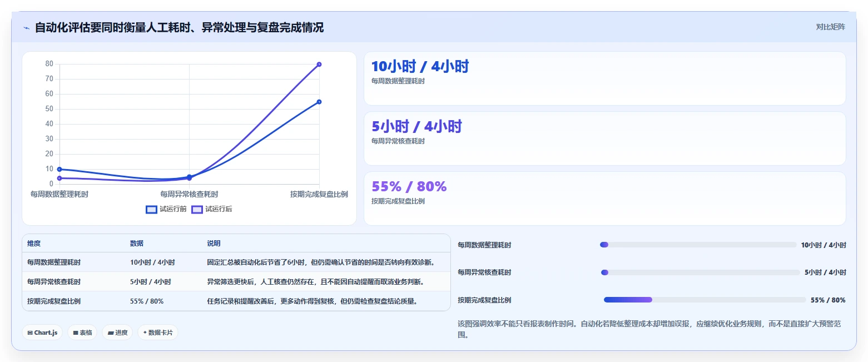Viewport: 868px width, 362px height.
Task: Click the 80 data point on the chart
Action: click(319, 65)
